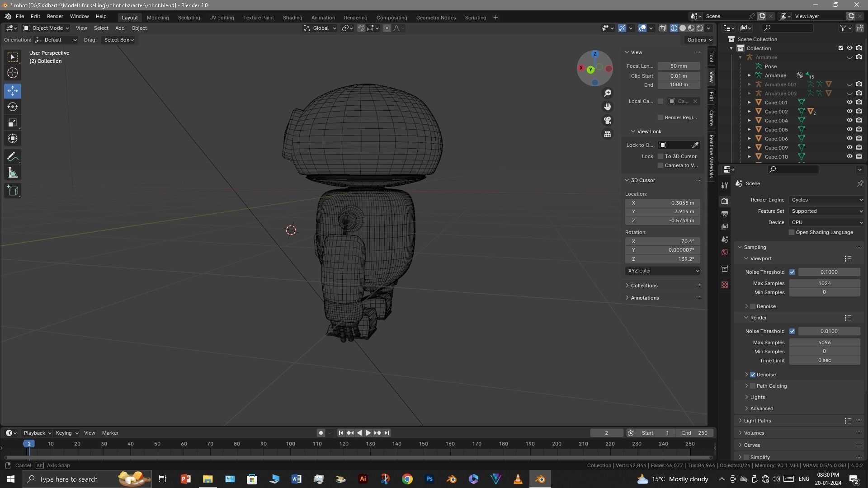Switch to the Shading workspace tab
The height and width of the screenshot is (488, 868).
coord(292,18)
